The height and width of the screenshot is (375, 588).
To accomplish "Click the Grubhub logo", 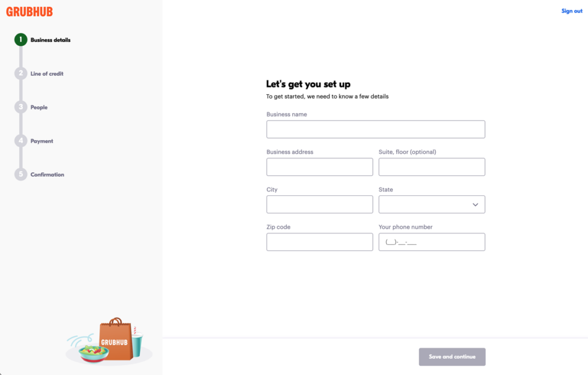I will pos(29,11).
